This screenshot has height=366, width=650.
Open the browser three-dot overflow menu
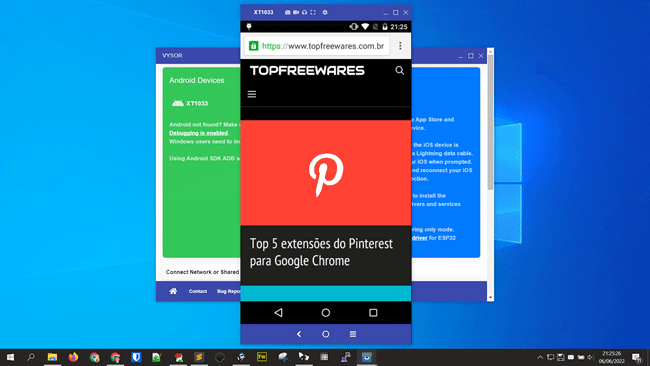point(400,46)
